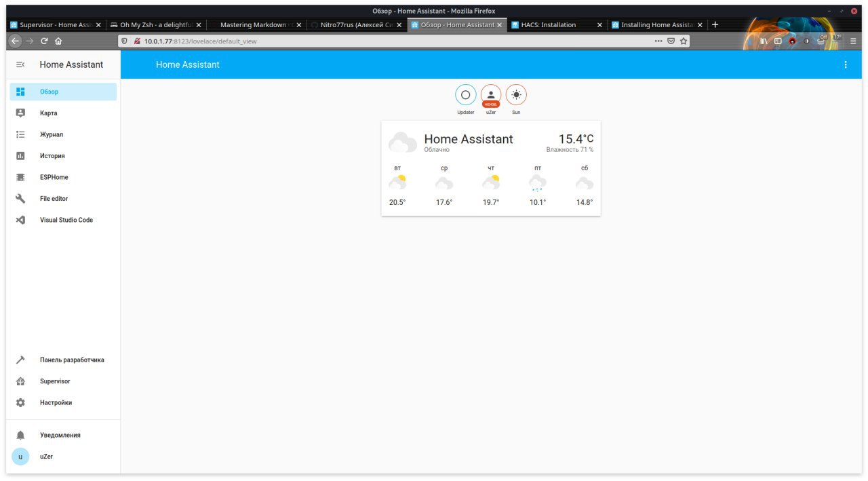Click the Уведомления bell icon
Viewport: 868px width, 481px height.
[x=20, y=435]
